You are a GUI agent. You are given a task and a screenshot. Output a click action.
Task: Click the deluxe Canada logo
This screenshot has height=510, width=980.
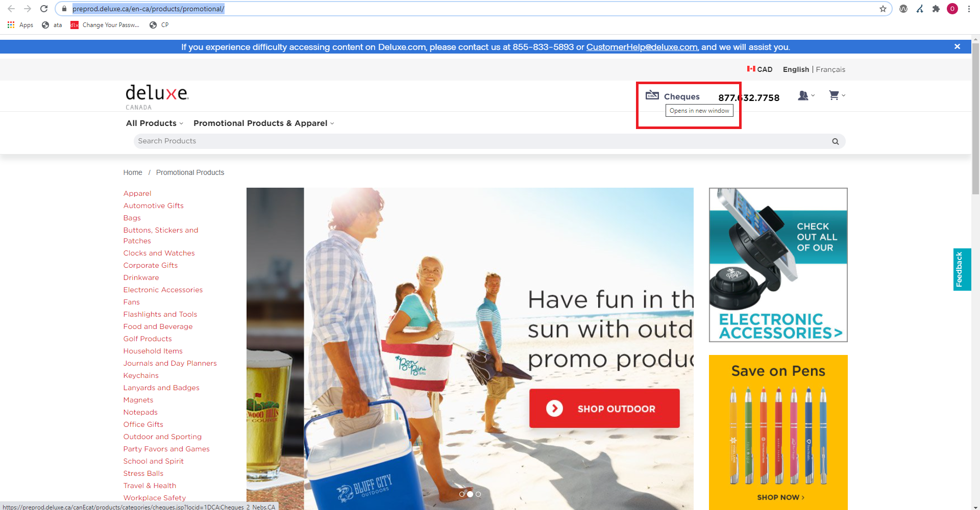pos(157,96)
